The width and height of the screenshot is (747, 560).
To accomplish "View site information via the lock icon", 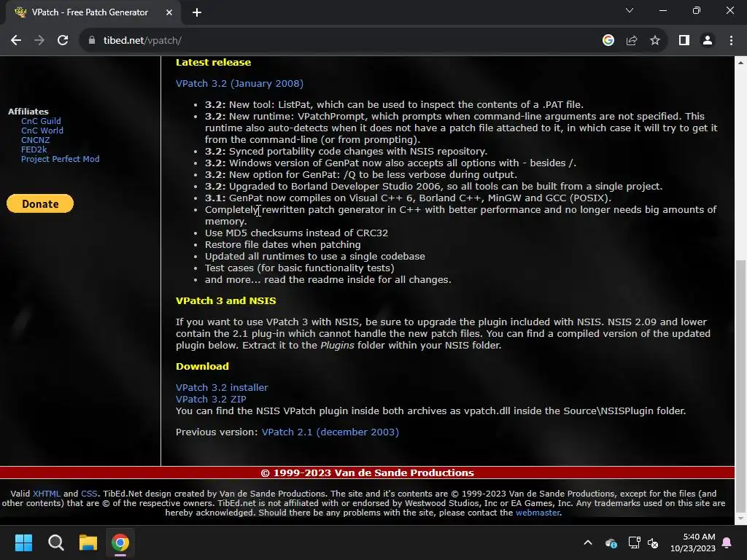I will (92, 41).
